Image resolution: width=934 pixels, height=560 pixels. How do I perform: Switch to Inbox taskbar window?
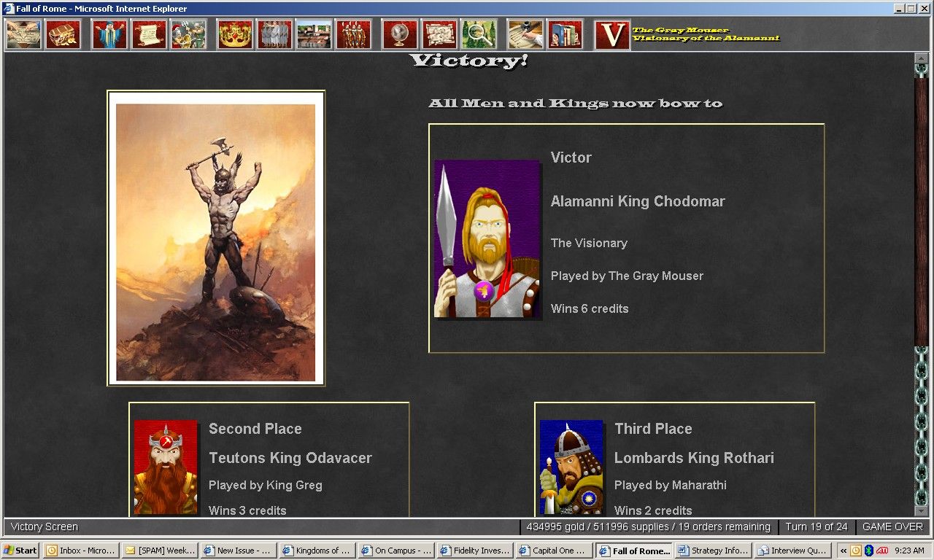pos(80,551)
